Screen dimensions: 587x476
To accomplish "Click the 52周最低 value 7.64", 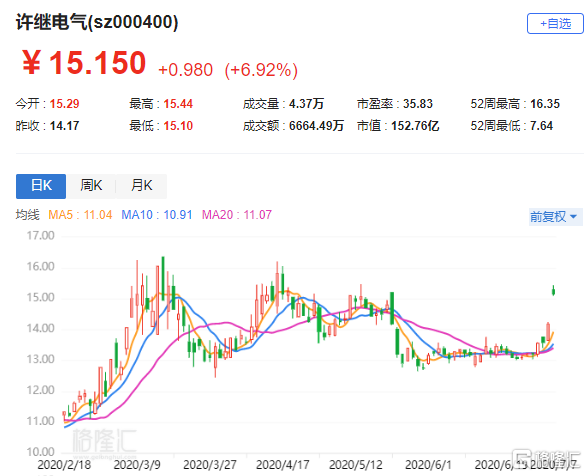I will 541,126.
